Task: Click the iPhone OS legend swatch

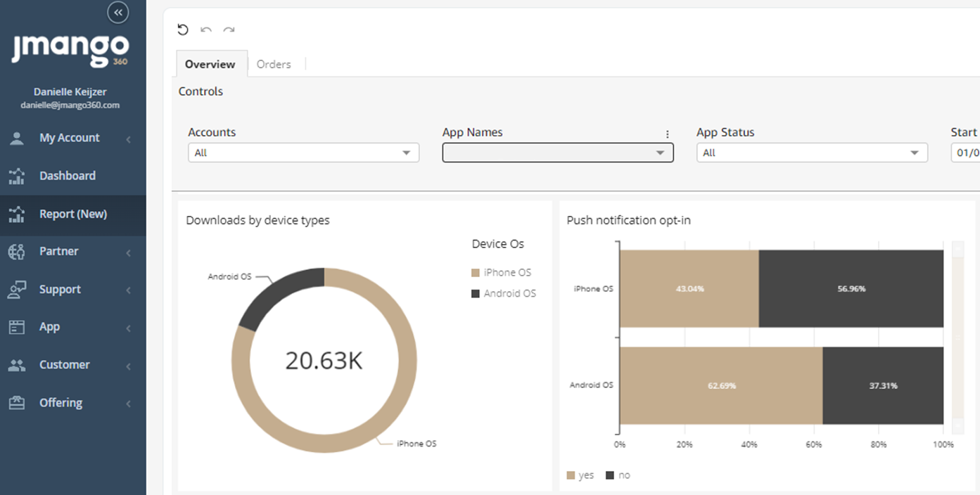Action: tap(476, 273)
